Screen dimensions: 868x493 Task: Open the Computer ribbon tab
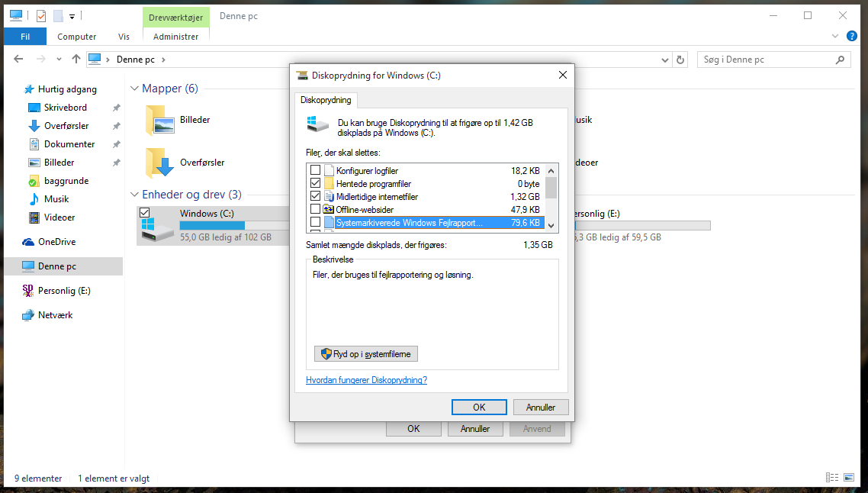[77, 37]
